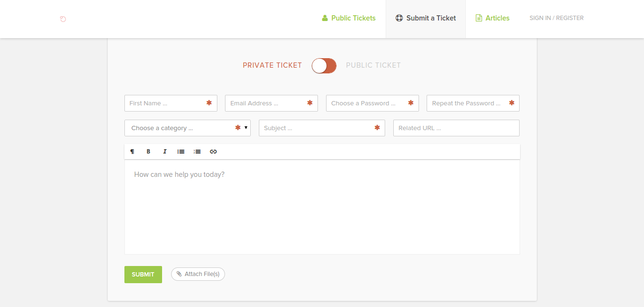Image resolution: width=644 pixels, height=307 pixels.
Task: Click the site logo icon in header
Action: (63, 19)
